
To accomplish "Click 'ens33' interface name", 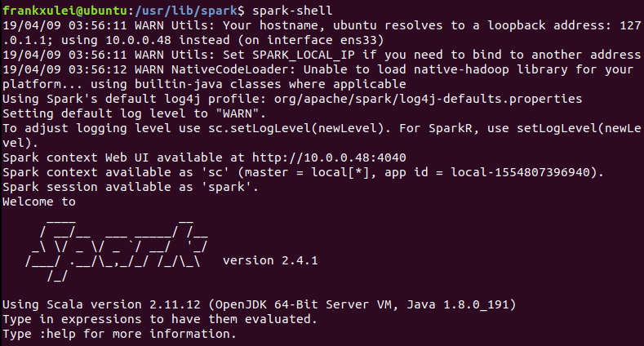I will click(x=358, y=40).
